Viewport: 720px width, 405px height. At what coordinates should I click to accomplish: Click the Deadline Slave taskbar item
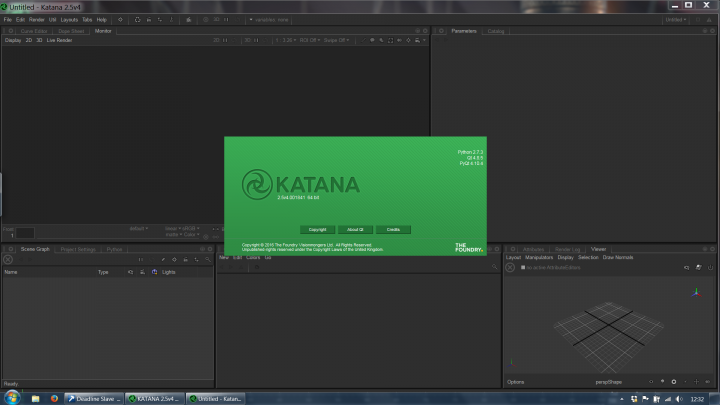(93, 397)
